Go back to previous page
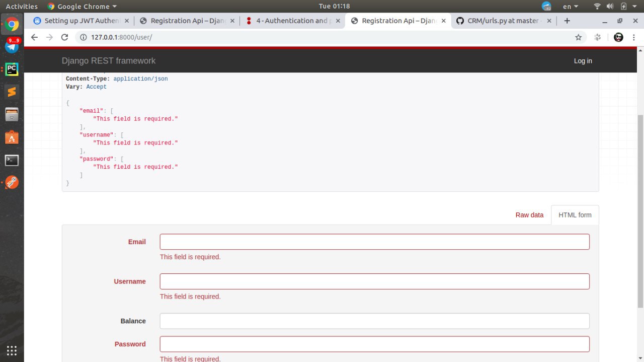This screenshot has width=644, height=362. pyautogui.click(x=34, y=37)
